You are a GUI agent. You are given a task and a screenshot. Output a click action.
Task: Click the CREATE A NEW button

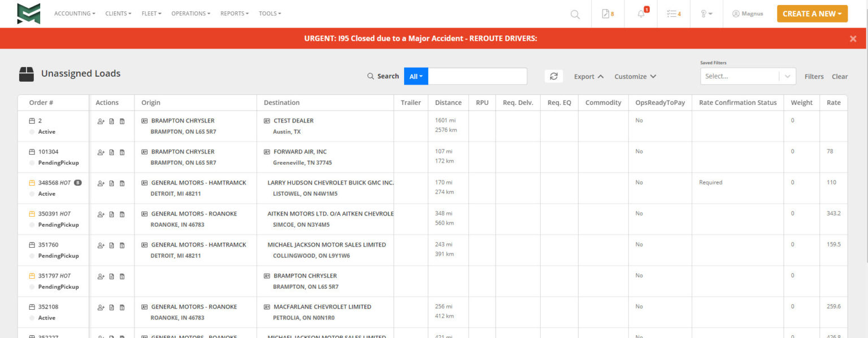[x=812, y=14]
